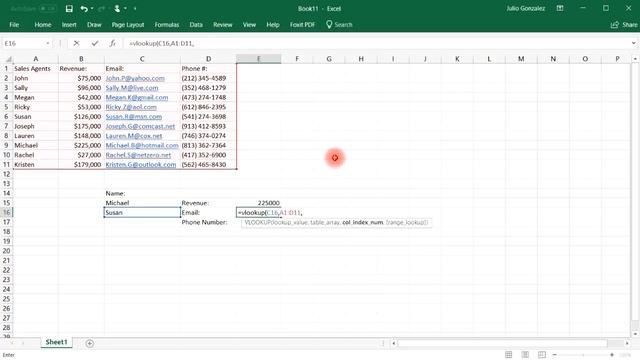Expand the Name Box dropdown arrow
Image resolution: width=640 pixels, height=360 pixels.
click(48, 43)
